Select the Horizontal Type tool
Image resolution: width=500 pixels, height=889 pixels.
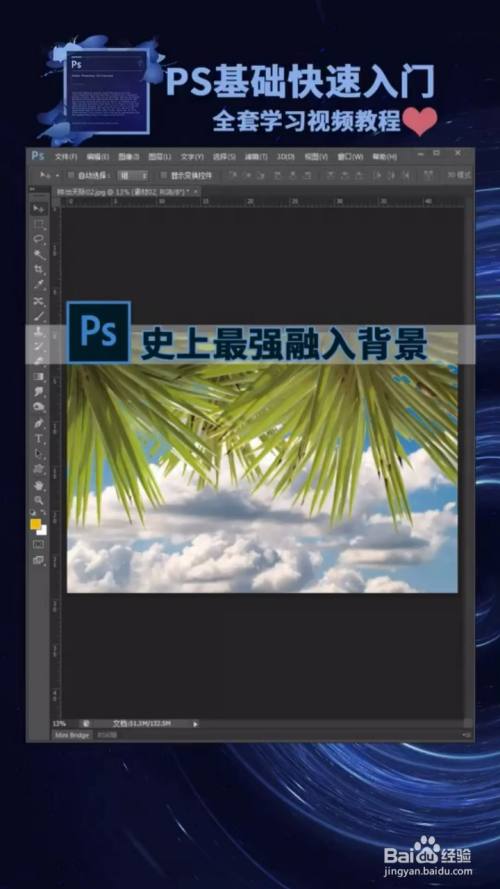coord(39,439)
